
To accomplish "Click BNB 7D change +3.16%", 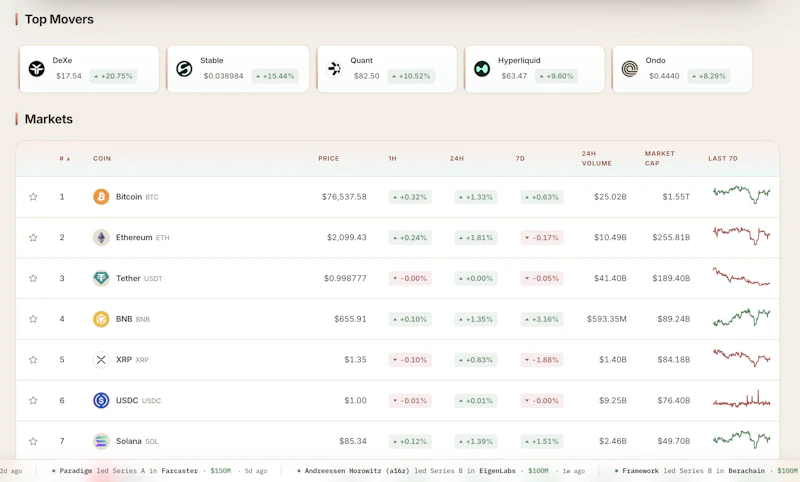I will coord(542,319).
